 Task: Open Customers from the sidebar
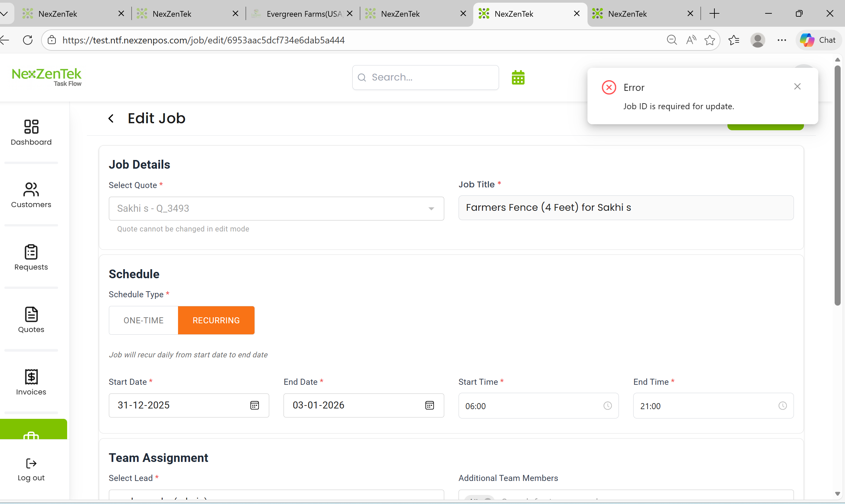point(31,195)
